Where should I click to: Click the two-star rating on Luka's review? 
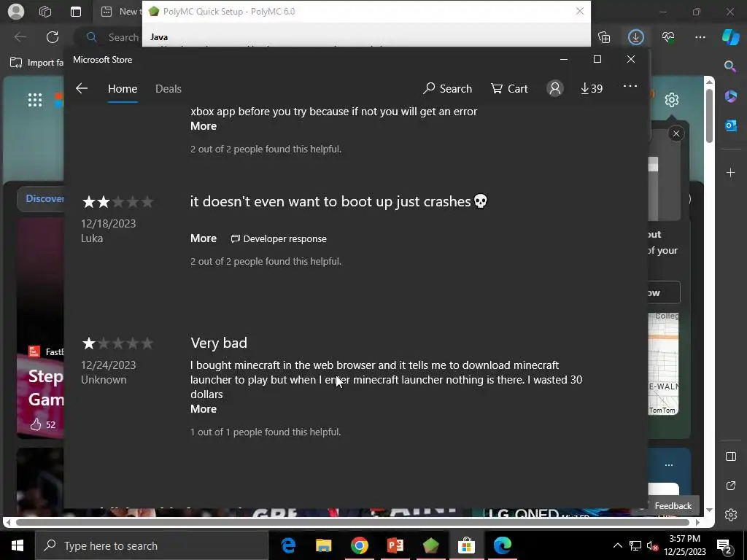tap(117, 202)
